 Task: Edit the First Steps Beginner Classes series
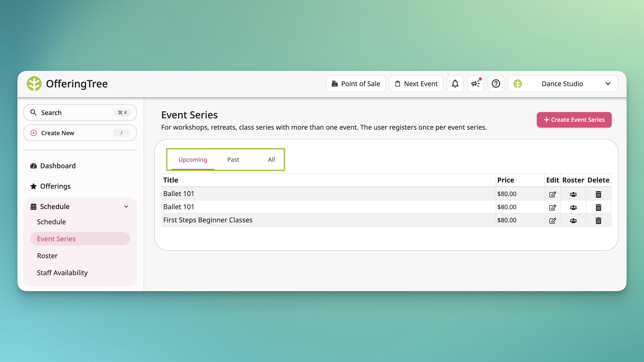click(552, 220)
